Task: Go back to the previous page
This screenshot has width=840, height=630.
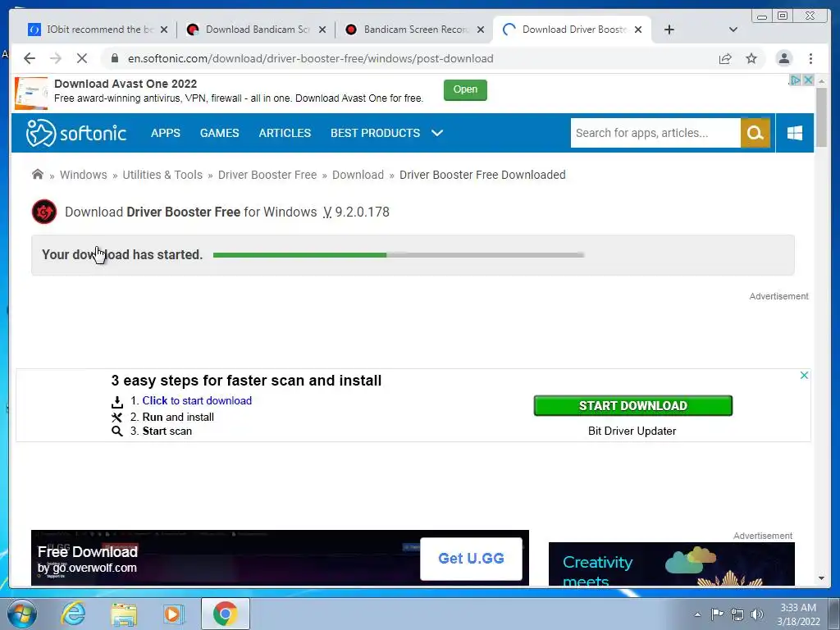Action: (x=30, y=58)
